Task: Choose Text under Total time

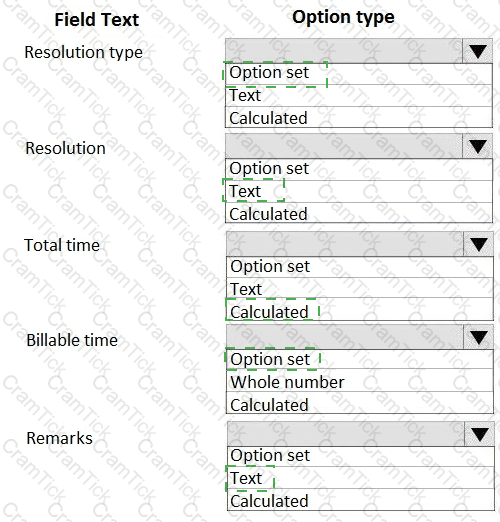Action: click(360, 289)
